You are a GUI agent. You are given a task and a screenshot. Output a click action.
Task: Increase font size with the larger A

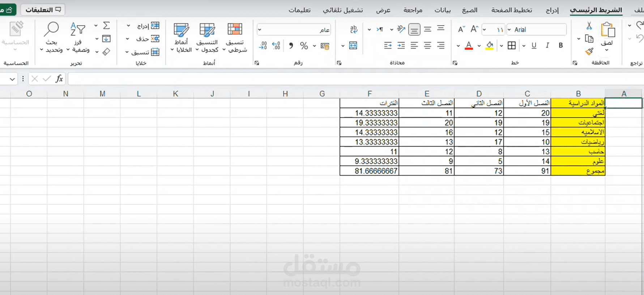point(474,29)
